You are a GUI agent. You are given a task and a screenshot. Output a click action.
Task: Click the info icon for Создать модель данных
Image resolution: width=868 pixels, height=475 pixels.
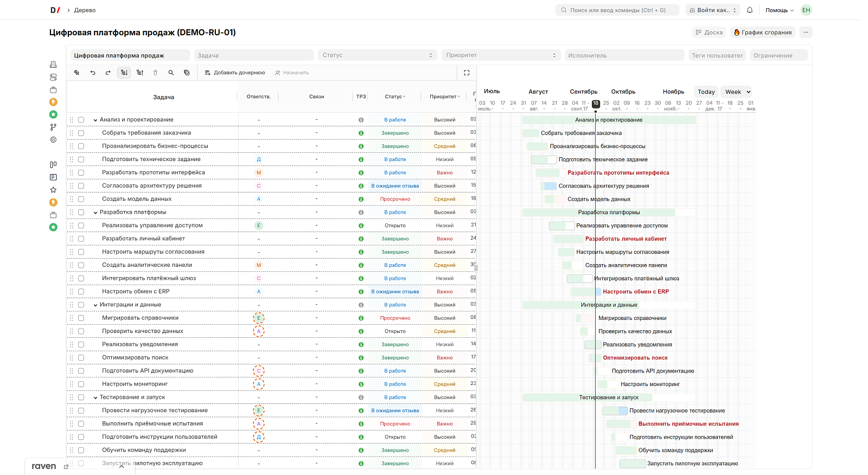pos(361,199)
